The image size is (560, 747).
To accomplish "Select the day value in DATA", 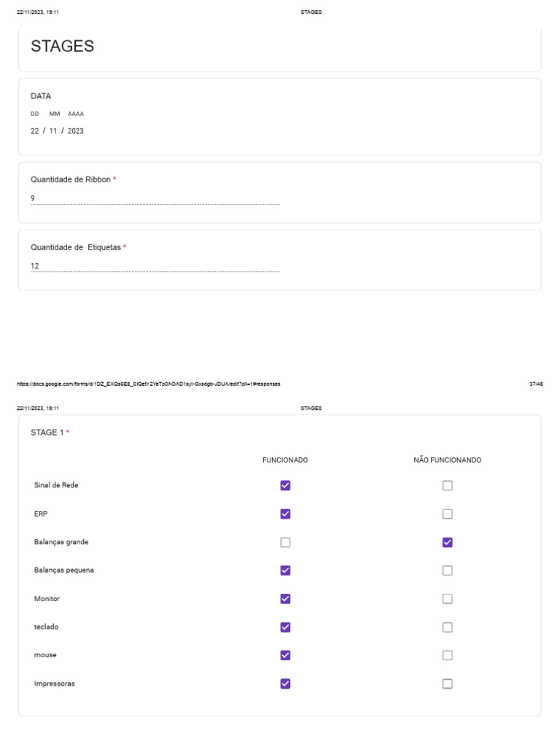I will [x=34, y=131].
